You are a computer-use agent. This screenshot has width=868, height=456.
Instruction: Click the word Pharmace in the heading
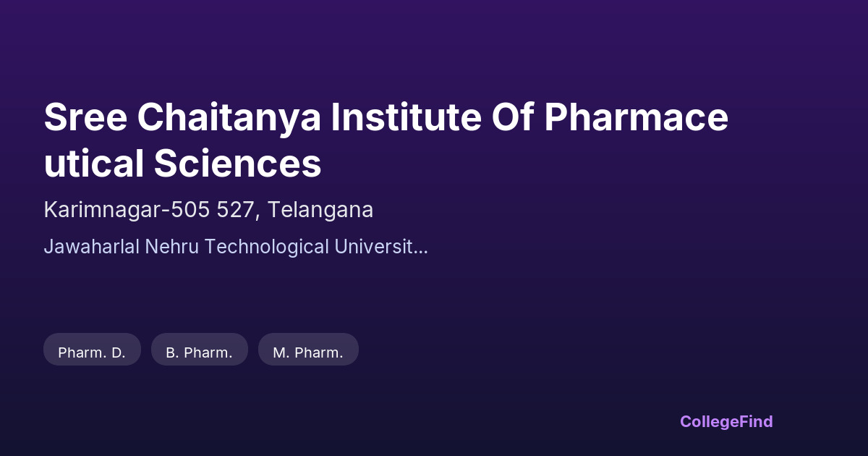pos(636,117)
